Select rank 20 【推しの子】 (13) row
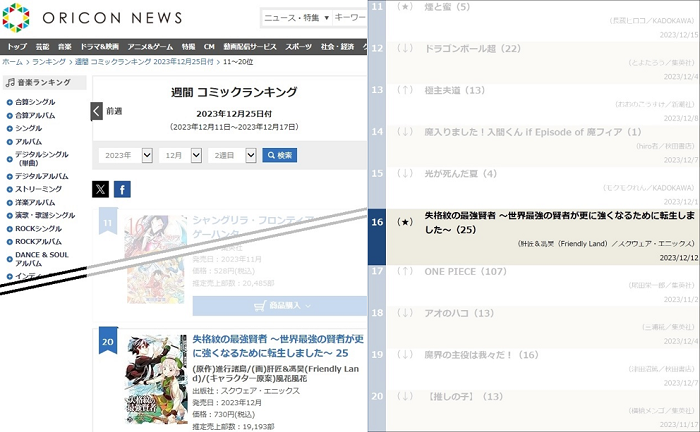The image size is (700, 432). point(534,411)
